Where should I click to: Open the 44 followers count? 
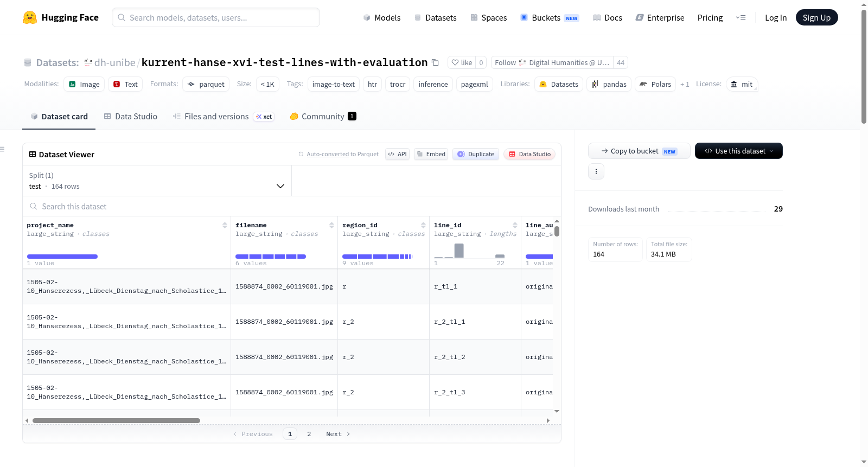(x=621, y=62)
